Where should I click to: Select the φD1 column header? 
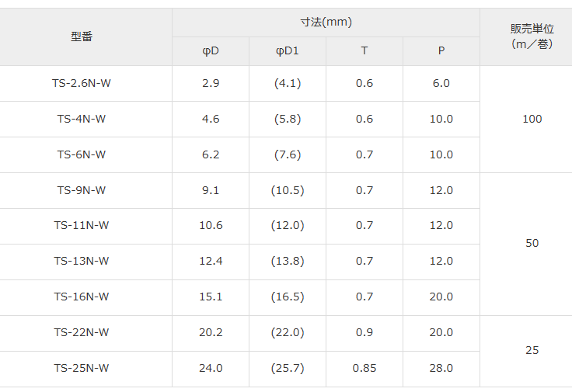point(288,51)
